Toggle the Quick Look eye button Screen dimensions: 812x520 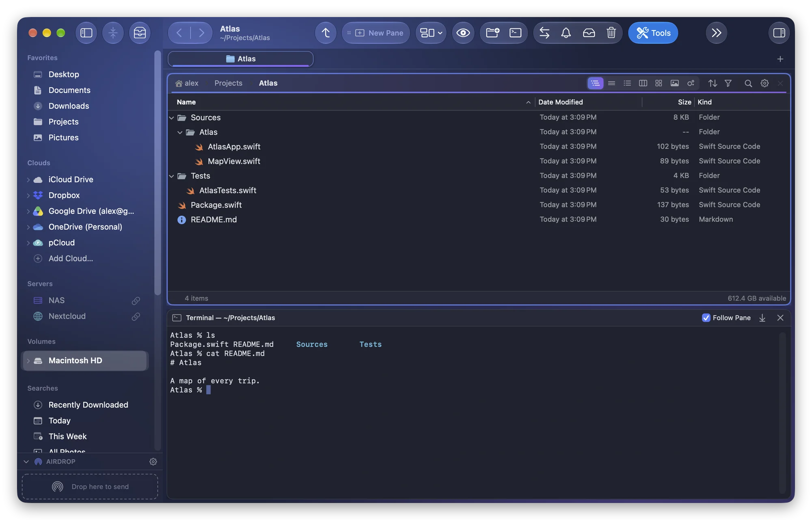tap(463, 33)
